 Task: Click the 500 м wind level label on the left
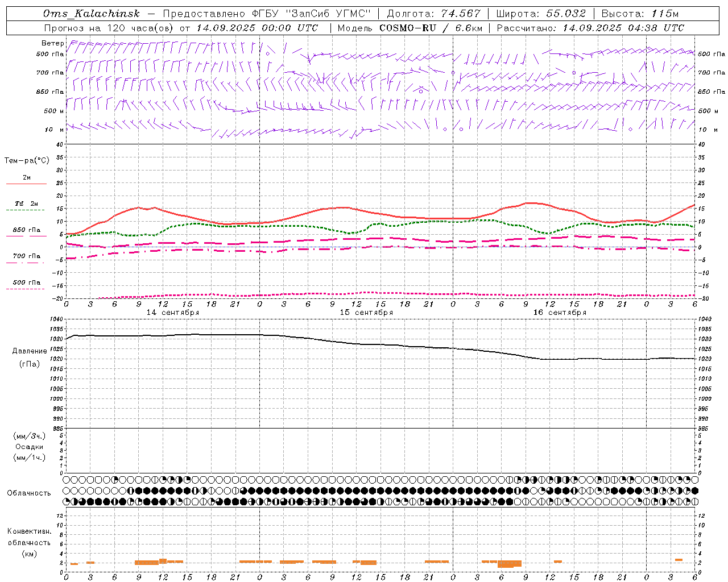pyautogui.click(x=53, y=111)
